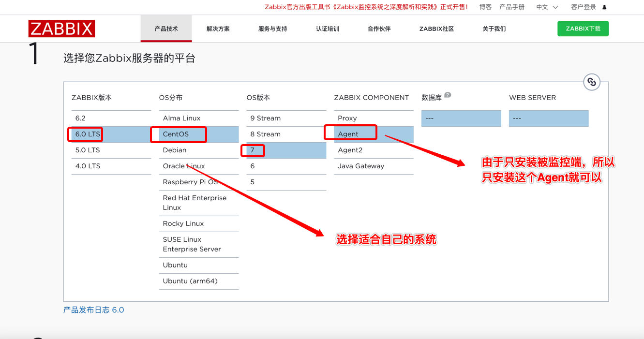Click the customer login user icon
The width and height of the screenshot is (644, 339).
604,7
